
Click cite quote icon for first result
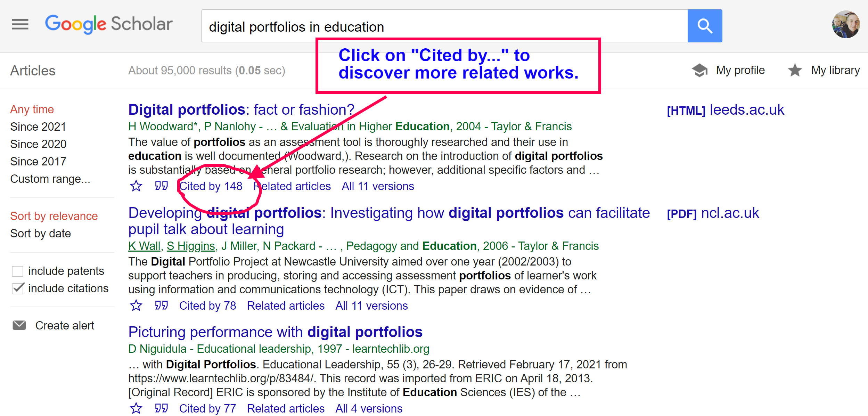tap(161, 186)
